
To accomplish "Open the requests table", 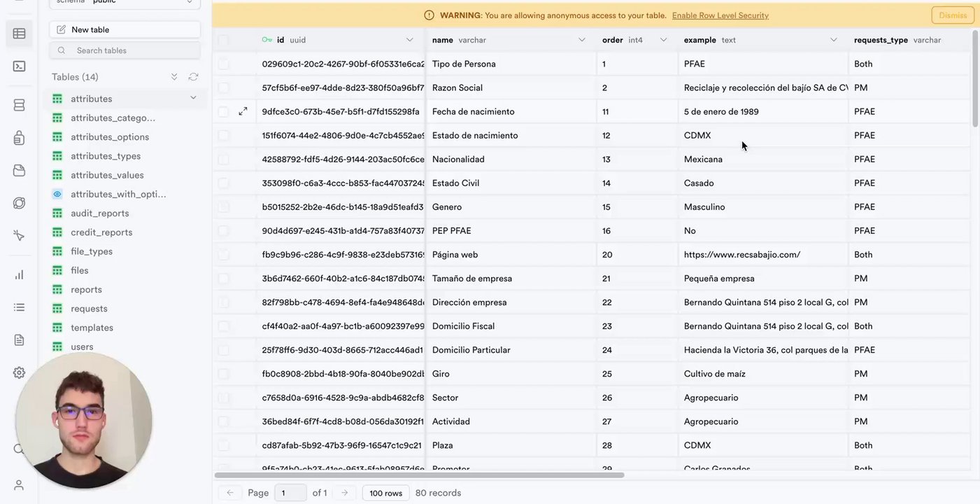I will 89,309.
